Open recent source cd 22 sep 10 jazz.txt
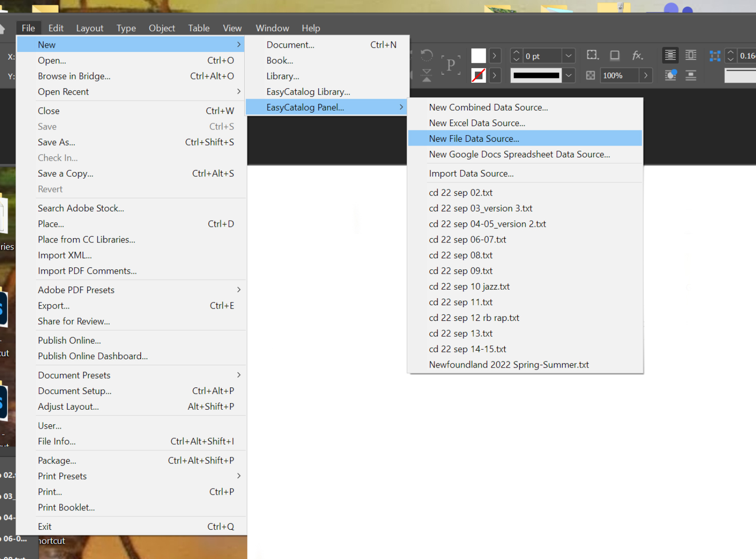 point(525,286)
